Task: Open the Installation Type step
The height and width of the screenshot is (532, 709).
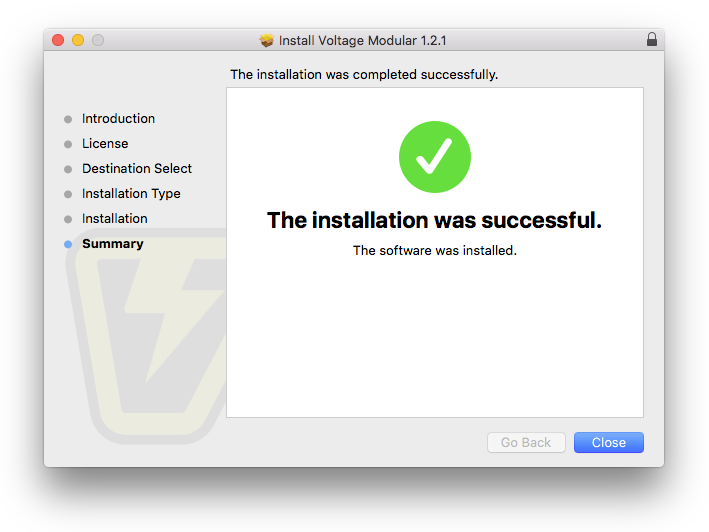Action: [131, 194]
